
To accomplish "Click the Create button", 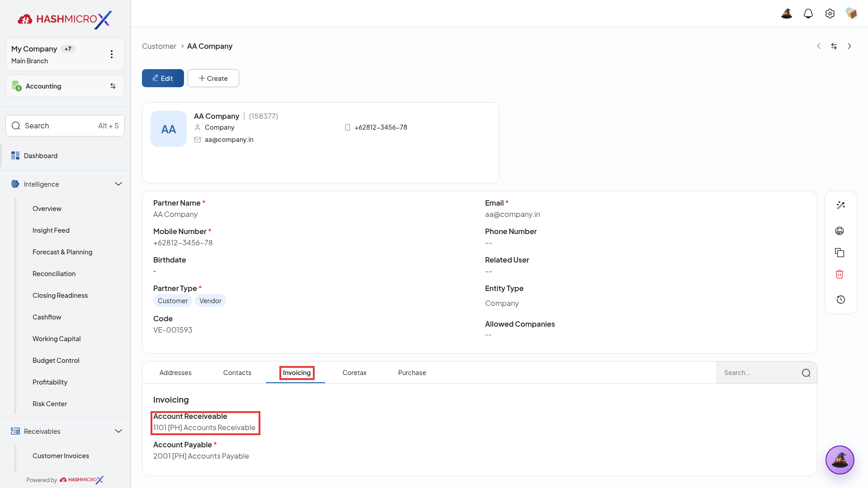I will 213,78.
